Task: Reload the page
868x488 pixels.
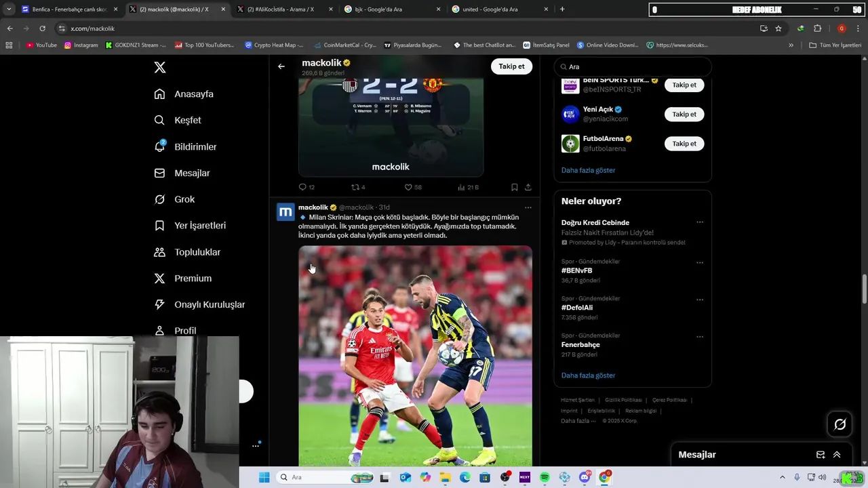Action: (x=42, y=28)
